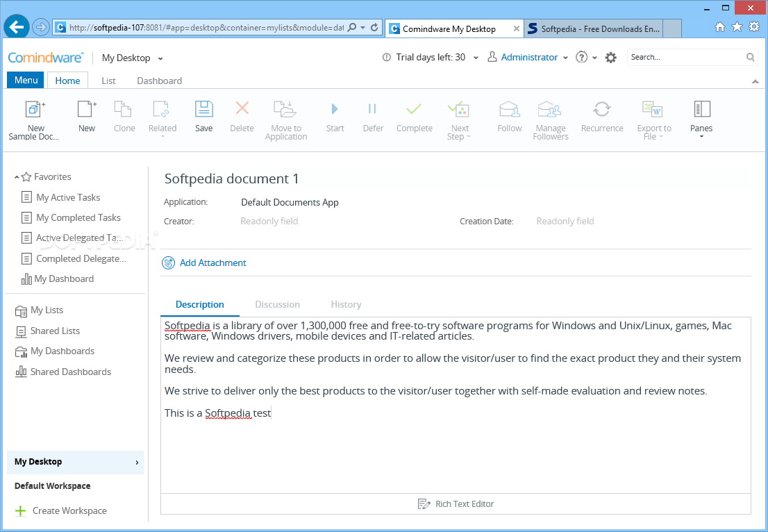
Task: Collapse the ribbon with the chevron
Action: 755,81
